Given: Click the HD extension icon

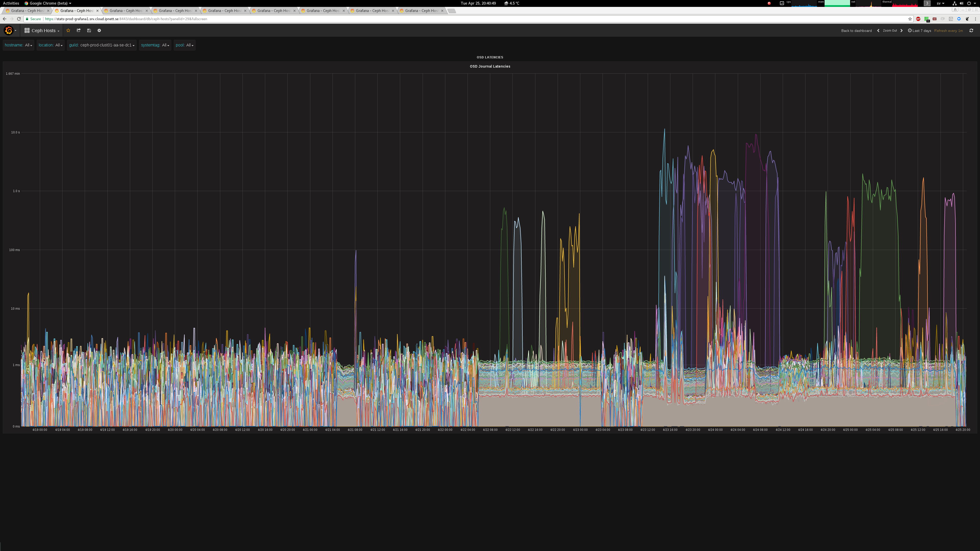Looking at the screenshot, I should 935,19.
